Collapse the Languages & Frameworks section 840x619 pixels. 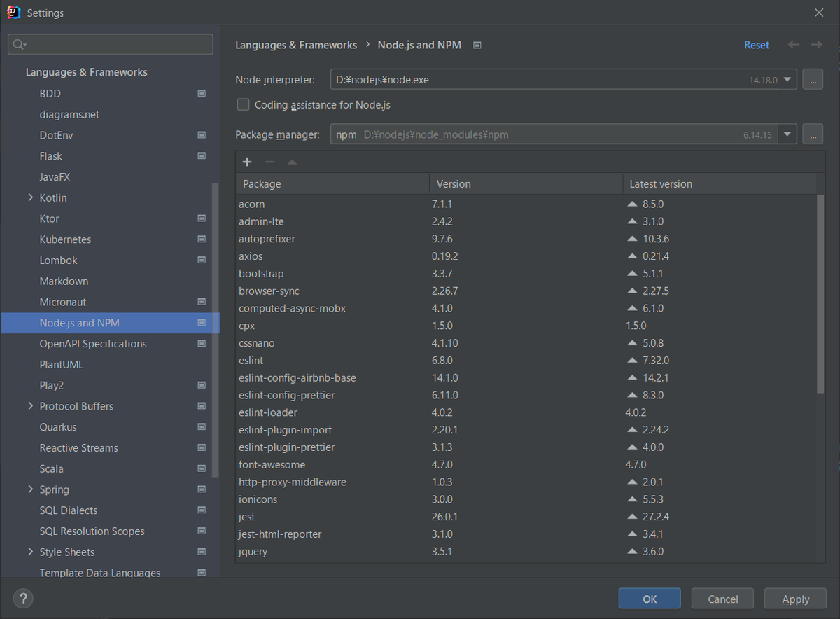pos(87,72)
